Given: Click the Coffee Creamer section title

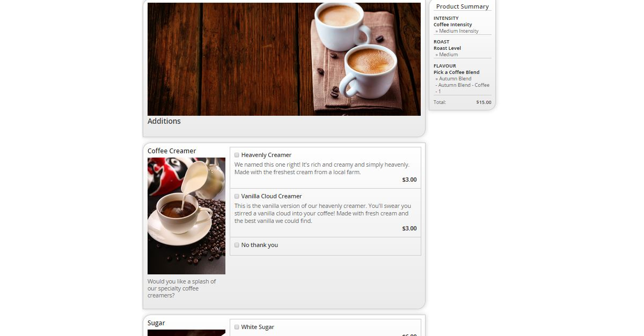Looking at the screenshot, I should (172, 151).
